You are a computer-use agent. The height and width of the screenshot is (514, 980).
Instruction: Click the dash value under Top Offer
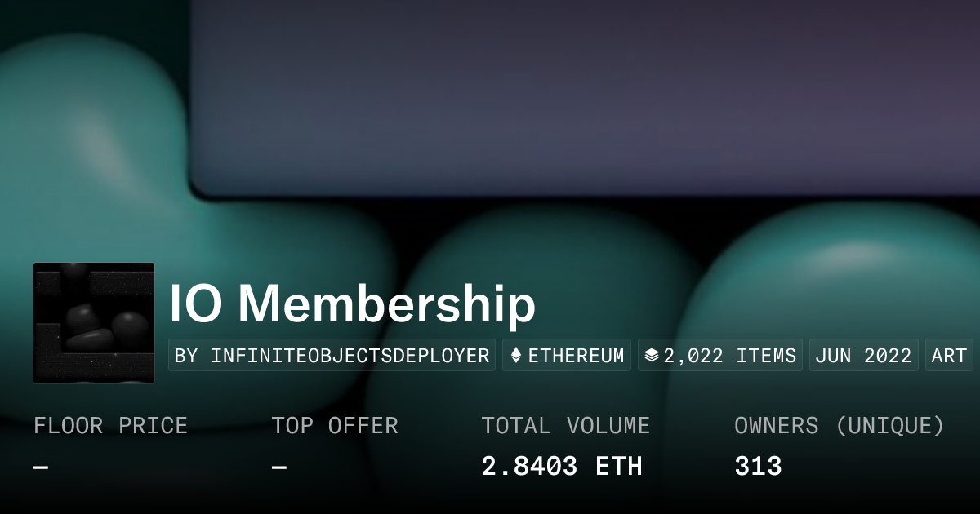pyautogui.click(x=279, y=467)
